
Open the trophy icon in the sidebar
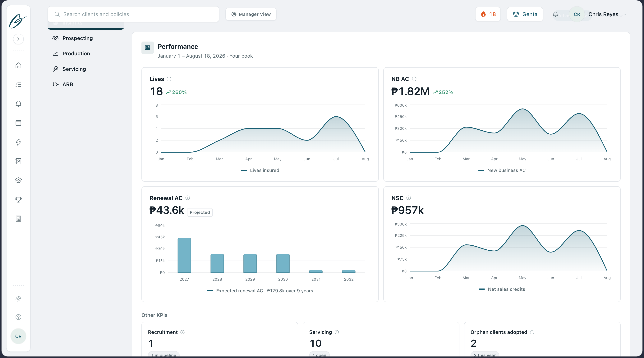(18, 199)
